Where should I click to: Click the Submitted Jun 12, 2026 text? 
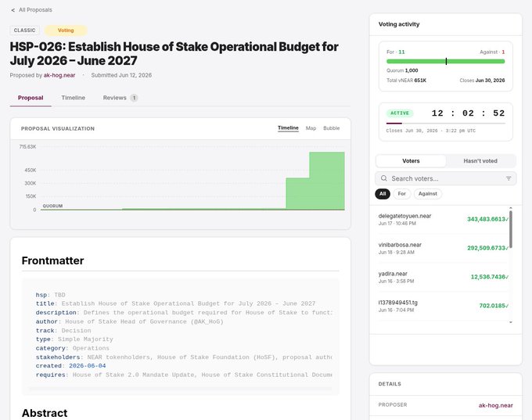(121, 75)
